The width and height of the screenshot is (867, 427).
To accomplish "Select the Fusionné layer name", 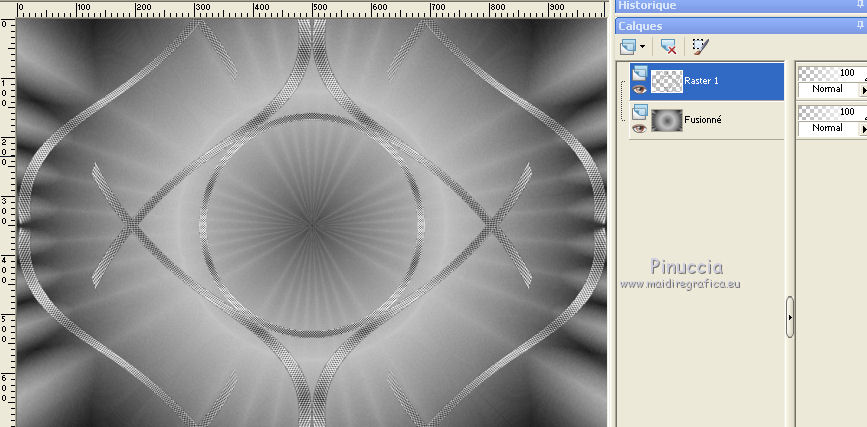I will [703, 119].
